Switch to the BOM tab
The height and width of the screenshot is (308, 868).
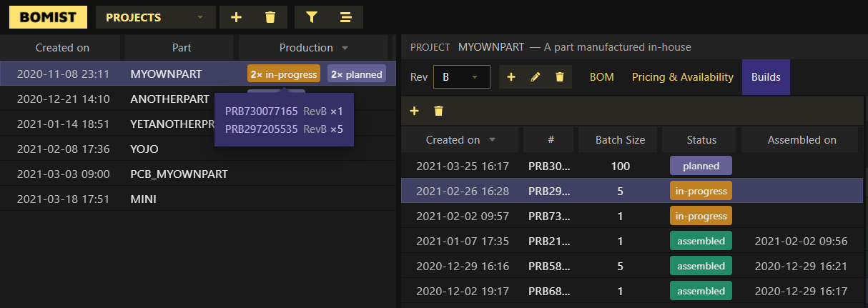pyautogui.click(x=602, y=77)
